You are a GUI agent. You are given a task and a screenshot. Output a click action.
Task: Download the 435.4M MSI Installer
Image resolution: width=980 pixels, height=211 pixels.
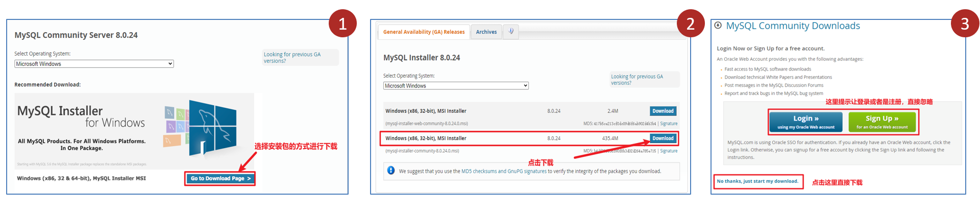pos(663,138)
